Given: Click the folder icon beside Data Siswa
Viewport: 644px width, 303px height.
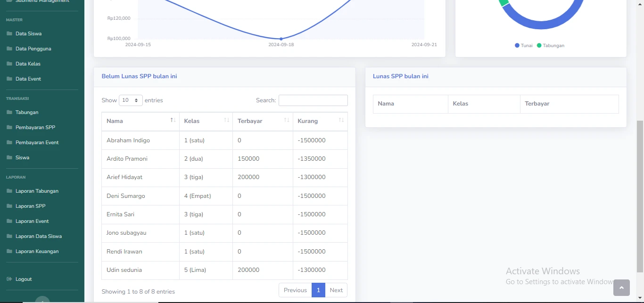Looking at the screenshot, I should [9, 33].
